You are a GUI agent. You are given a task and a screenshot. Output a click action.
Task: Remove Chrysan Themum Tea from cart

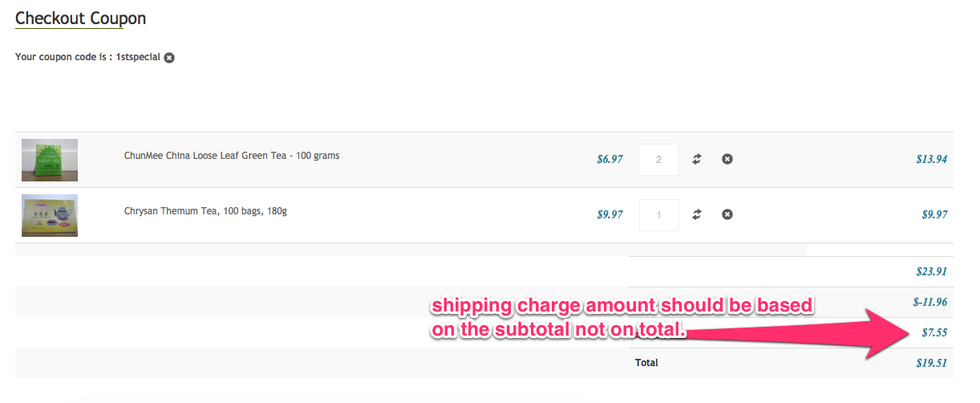click(x=727, y=214)
